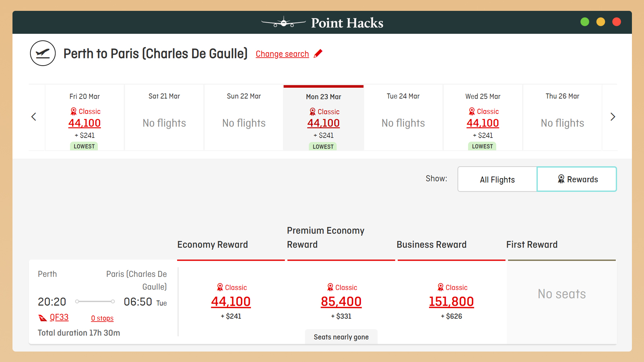Screen dimensions: 644x362
Task: Click the Point Hacks airplane logo
Action: (283, 23)
